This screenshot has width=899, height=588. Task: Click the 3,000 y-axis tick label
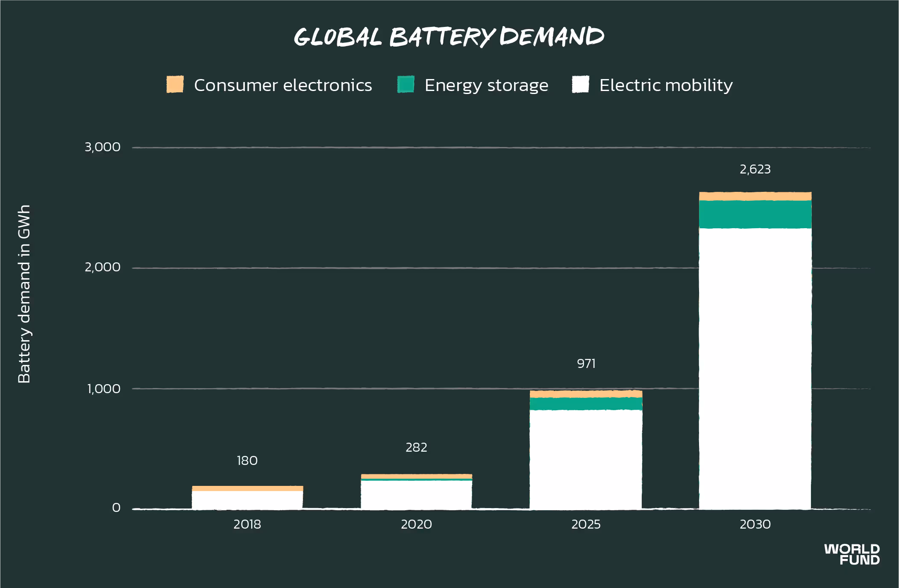point(103,147)
